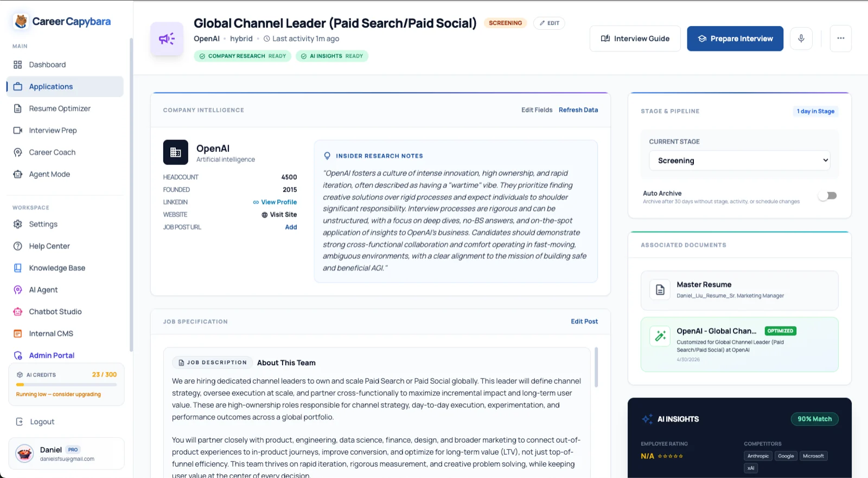Click the sidebar scrollbar
Image resolution: width=868 pixels, height=478 pixels.
pyautogui.click(x=131, y=194)
